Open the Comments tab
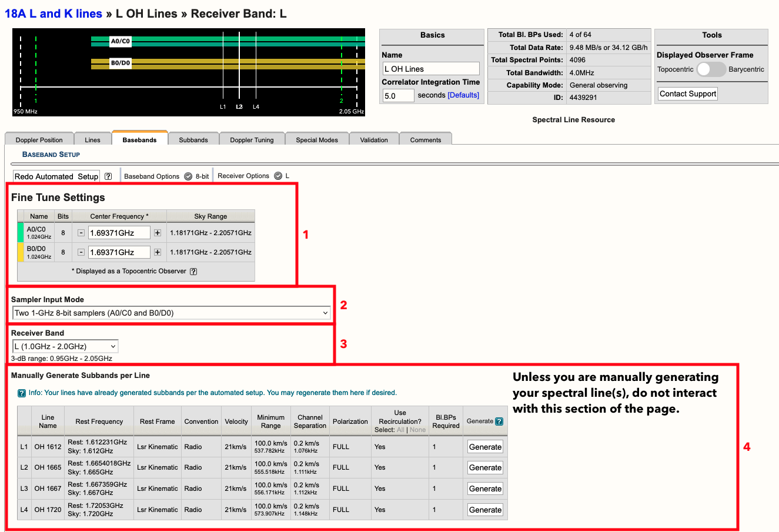The image size is (779, 532). (x=426, y=140)
